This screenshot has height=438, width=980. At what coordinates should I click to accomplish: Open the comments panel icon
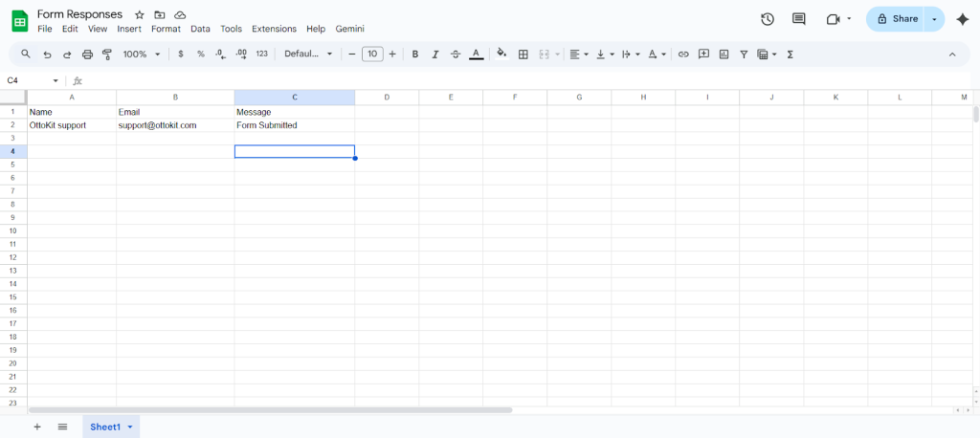click(798, 19)
